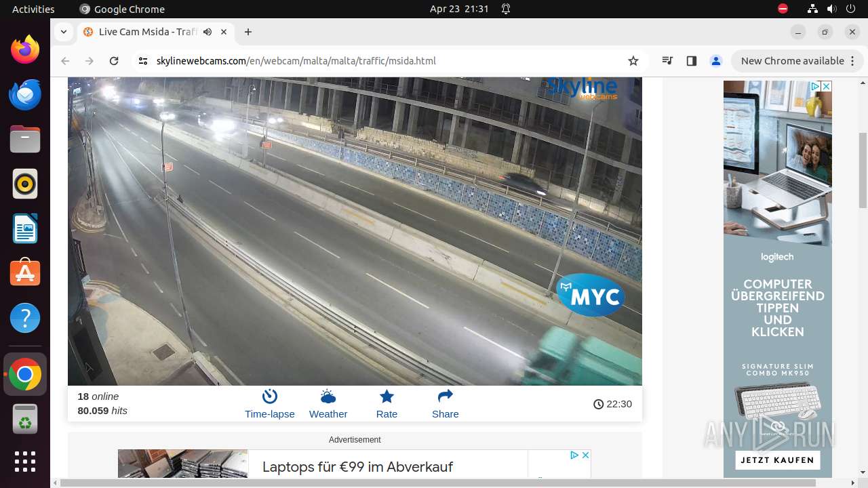This screenshot has height=488, width=868.
Task: Open the Files manager in dock
Action: tap(25, 139)
